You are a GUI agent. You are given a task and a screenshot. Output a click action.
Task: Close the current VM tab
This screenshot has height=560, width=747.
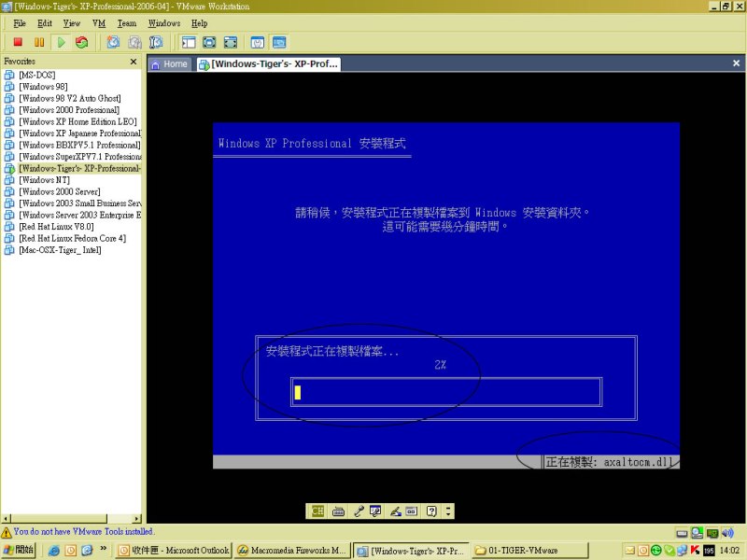click(736, 63)
